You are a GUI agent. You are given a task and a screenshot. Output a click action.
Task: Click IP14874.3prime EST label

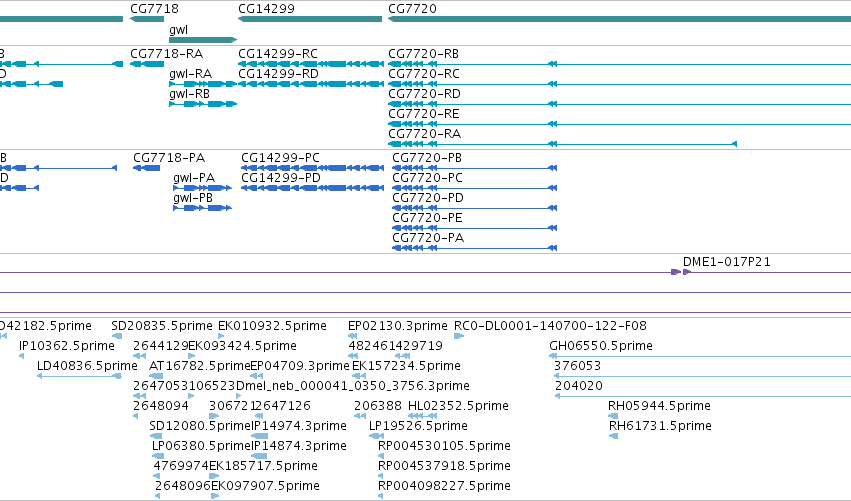pyautogui.click(x=299, y=447)
